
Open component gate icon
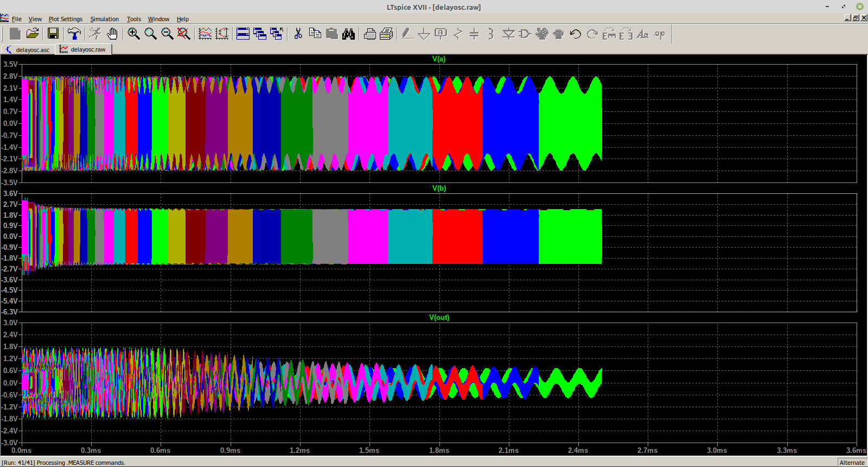(525, 34)
